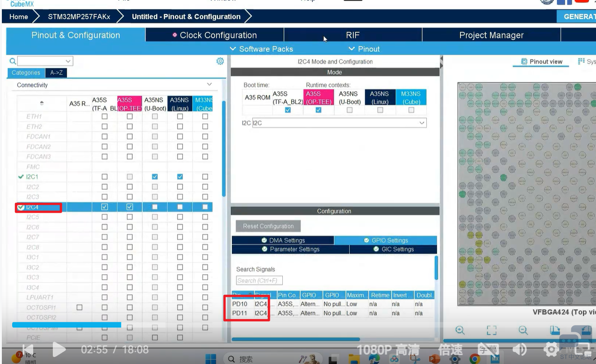The height and width of the screenshot is (364, 596).
Task: Toggle OCTOSPI1 A35 ROM checkbox
Action: (x=79, y=307)
